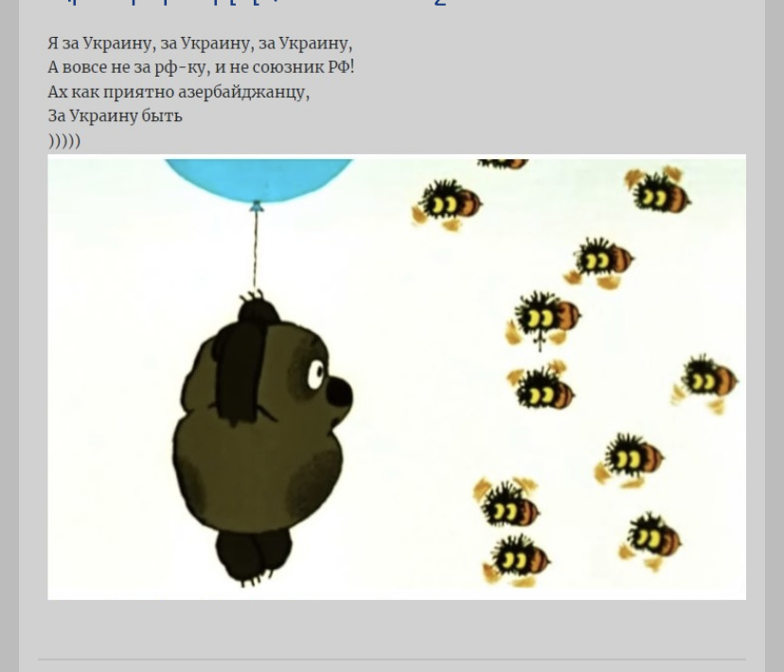Click the bee closest to the blue balloon
The image size is (784, 672).
pos(447,203)
